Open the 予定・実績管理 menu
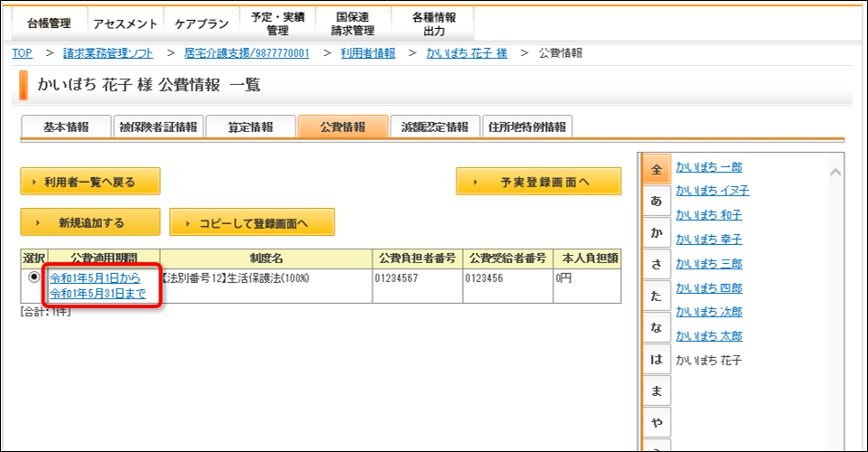This screenshot has width=868, height=452. (278, 24)
